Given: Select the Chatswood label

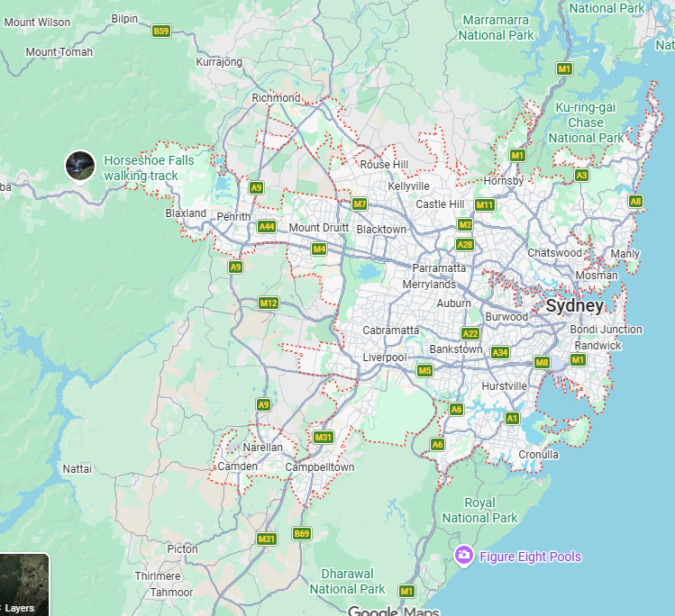Looking at the screenshot, I should coord(554,253).
